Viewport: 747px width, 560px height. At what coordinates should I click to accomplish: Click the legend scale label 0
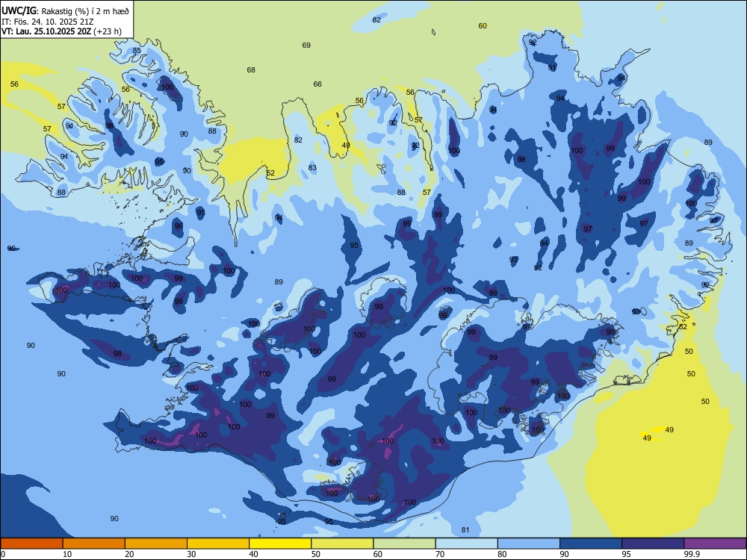3,554
